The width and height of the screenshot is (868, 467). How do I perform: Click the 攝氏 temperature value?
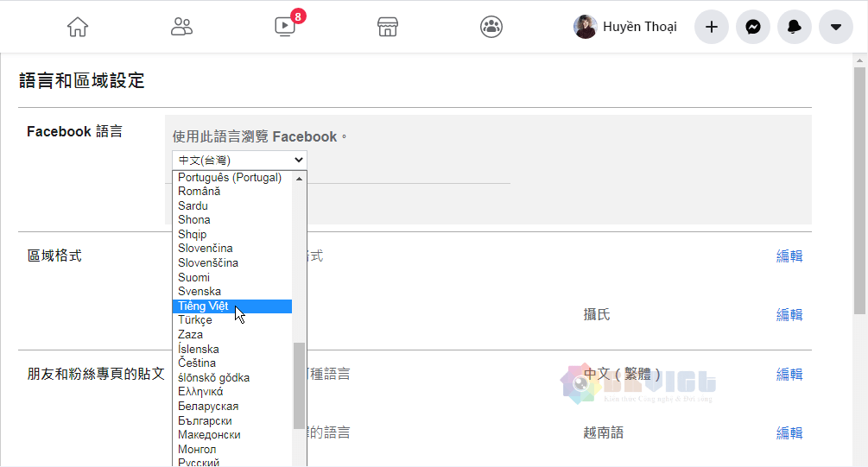tap(597, 314)
